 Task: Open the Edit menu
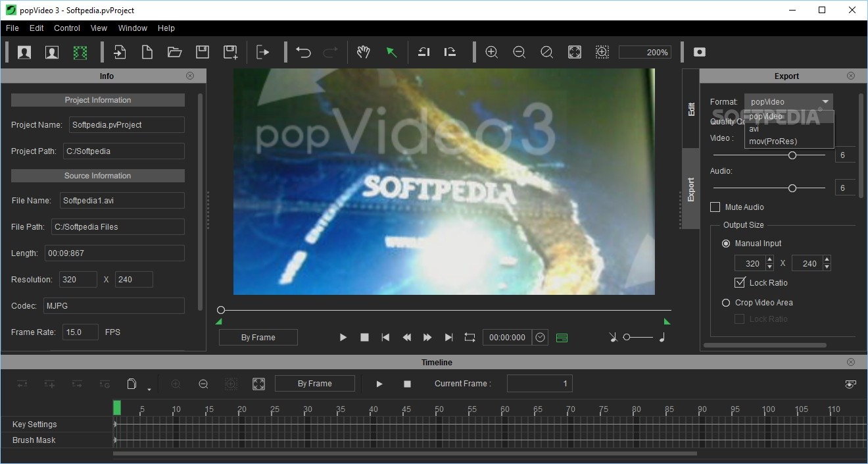(x=37, y=28)
